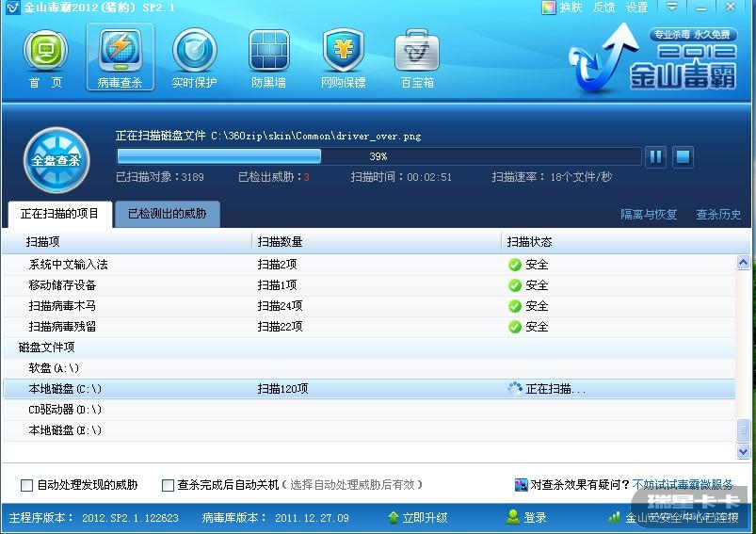
Task: Select the 系统中文输入法 row
Action: pos(369,265)
